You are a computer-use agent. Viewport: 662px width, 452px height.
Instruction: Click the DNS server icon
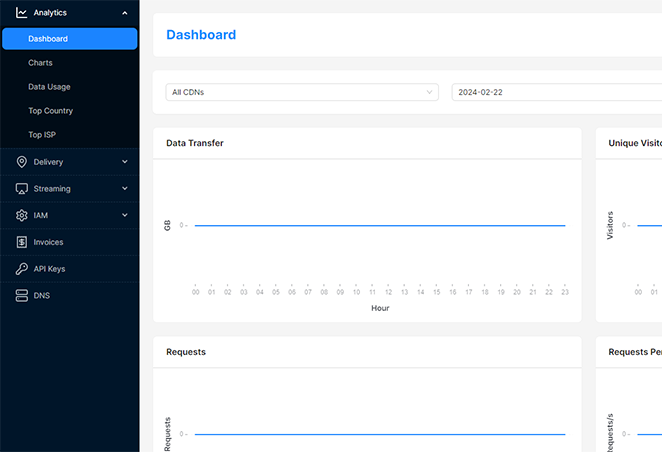tap(22, 296)
